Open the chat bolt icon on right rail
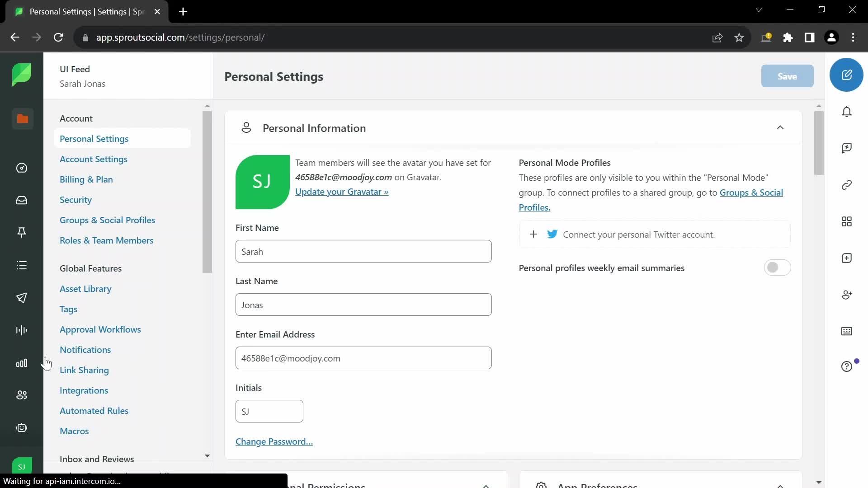Screen dimensions: 868x488 pyautogui.click(x=847, y=148)
